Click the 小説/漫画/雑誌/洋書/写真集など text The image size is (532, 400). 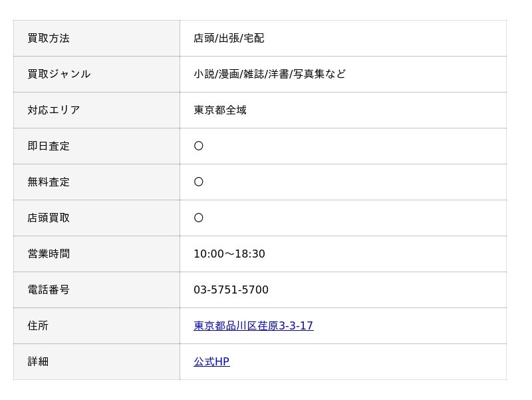click(269, 74)
